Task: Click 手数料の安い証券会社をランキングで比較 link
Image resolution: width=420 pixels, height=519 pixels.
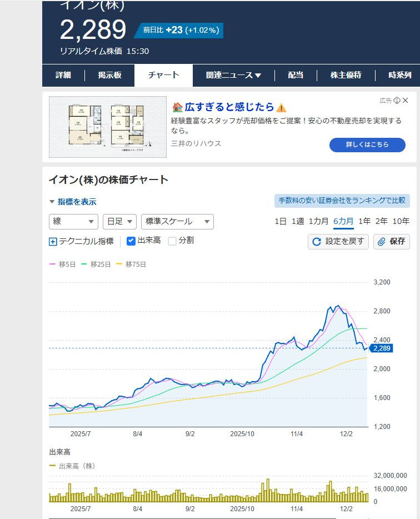Action: tap(342, 201)
